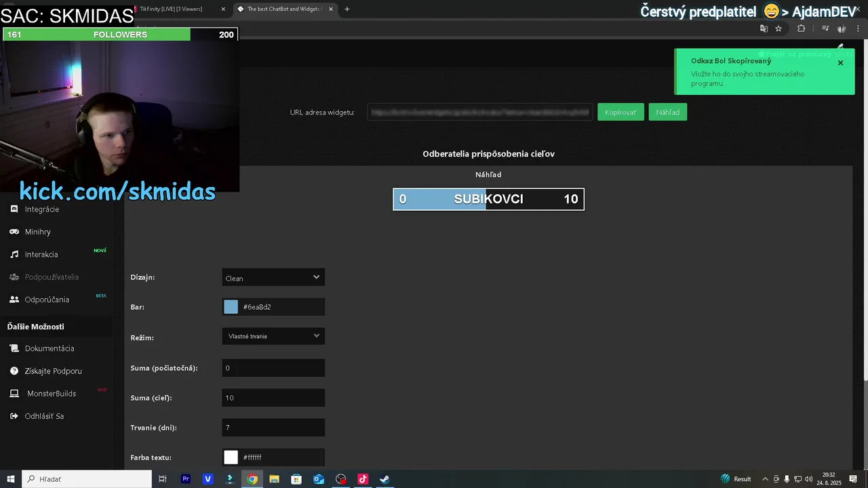Viewport: 868px width, 488px height.
Task: Click the URL adresa widgetu field
Action: (x=480, y=112)
